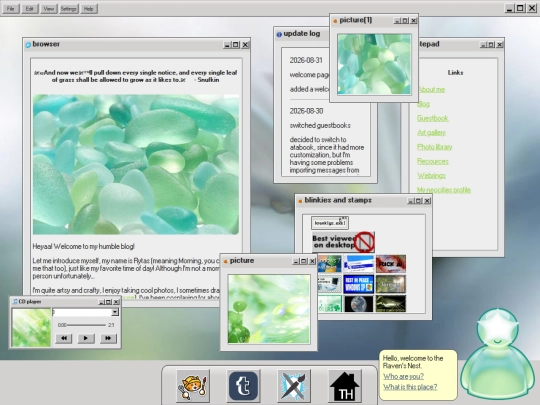The width and height of the screenshot is (540, 405).
Task: Open the Photo library link
Action: pos(435,147)
